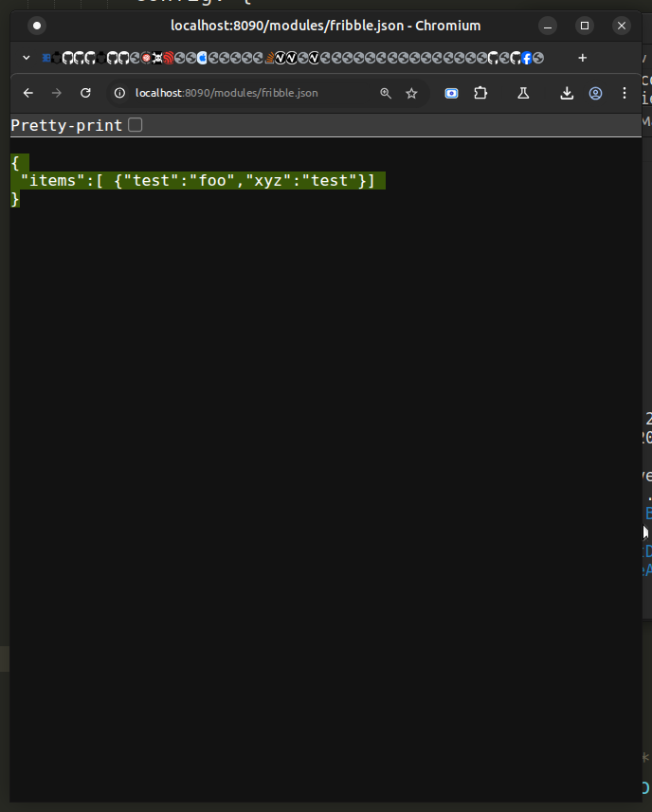Viewport: 652px width, 812px height.
Task: View site information for localhost
Action: 119,93
